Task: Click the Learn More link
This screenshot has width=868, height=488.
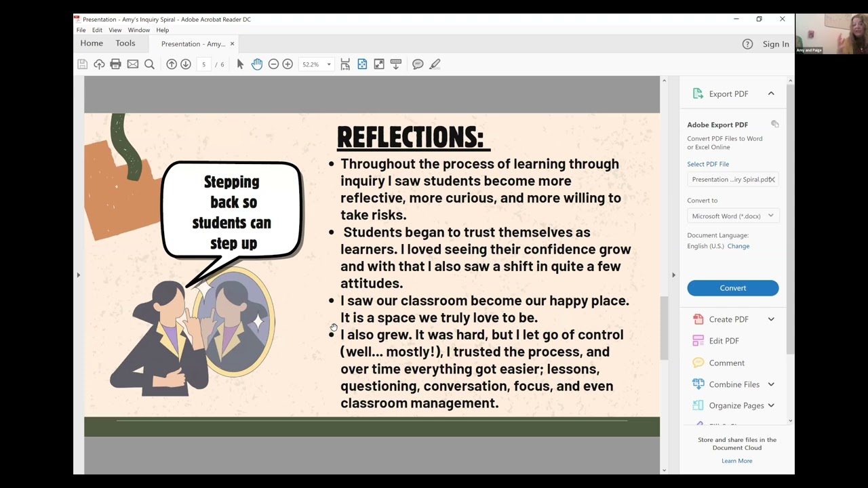Action: click(737, 461)
